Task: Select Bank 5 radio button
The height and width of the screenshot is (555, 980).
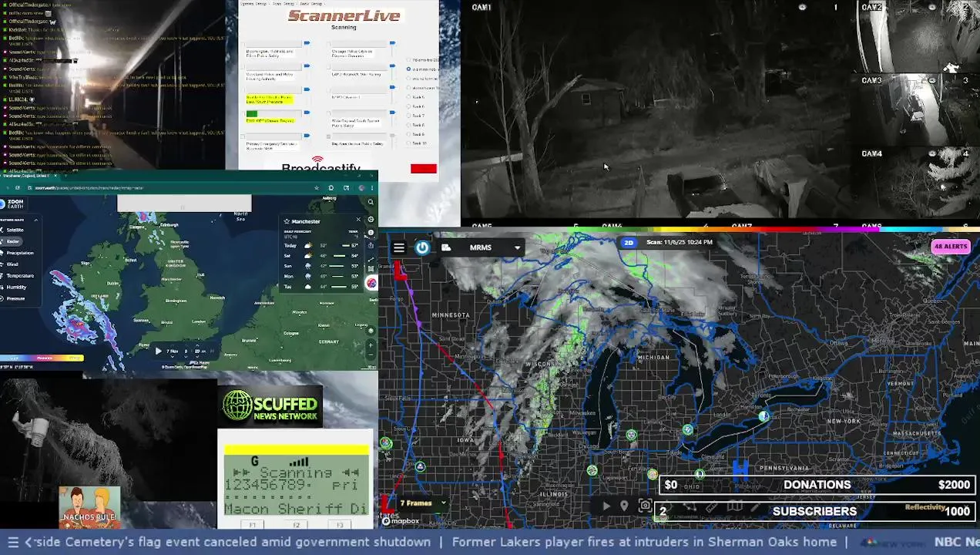Action: pos(408,97)
